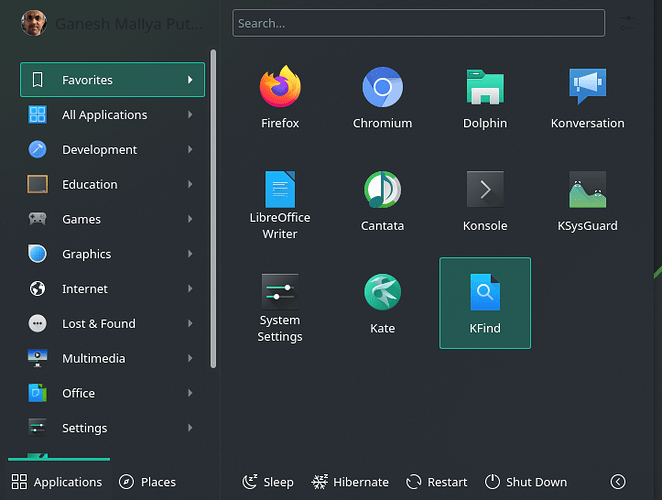
Task: Switch to the Places tab
Action: click(x=147, y=482)
